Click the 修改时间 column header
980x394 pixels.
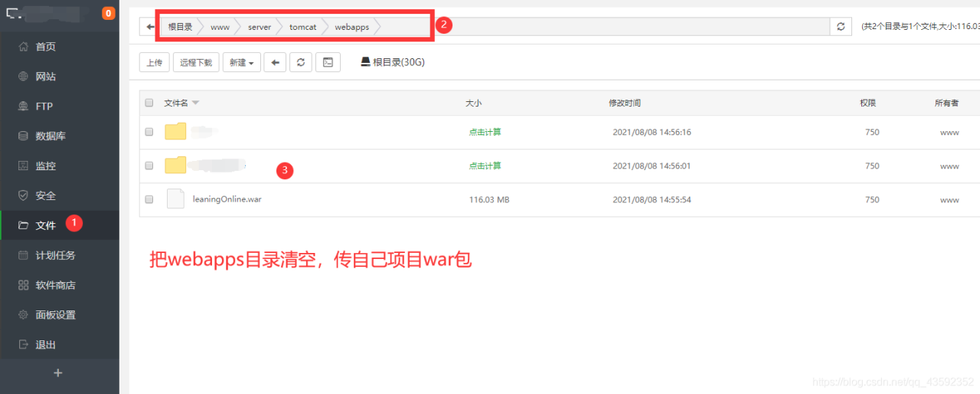pos(625,103)
